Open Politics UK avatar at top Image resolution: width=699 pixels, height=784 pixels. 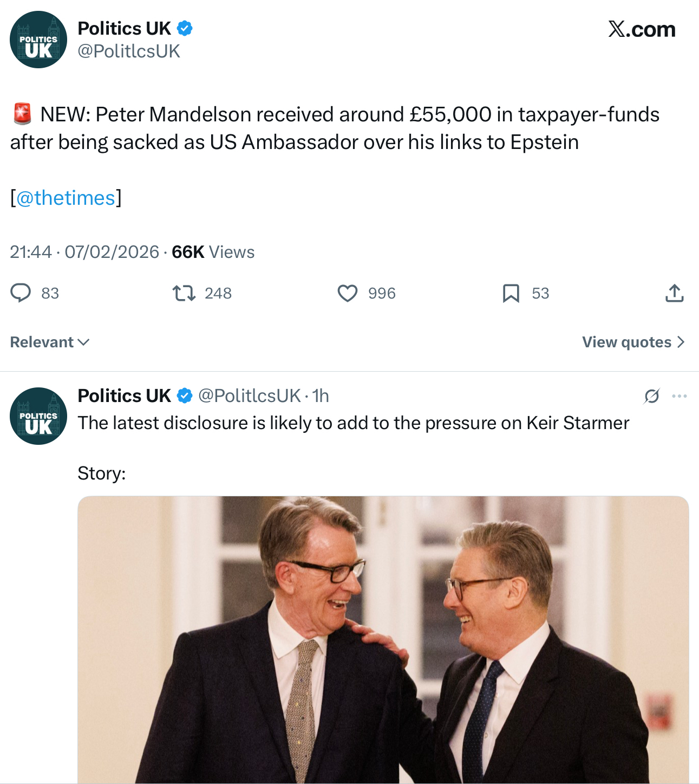38,40
